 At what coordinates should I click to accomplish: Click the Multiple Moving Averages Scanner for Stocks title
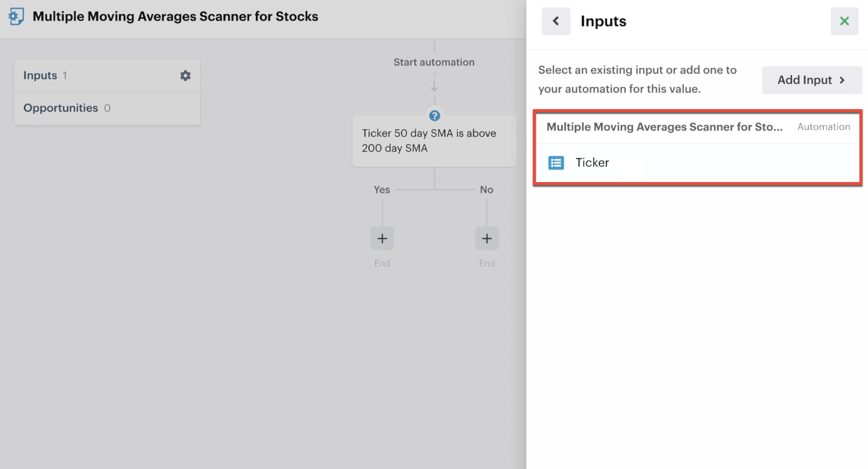pos(175,16)
